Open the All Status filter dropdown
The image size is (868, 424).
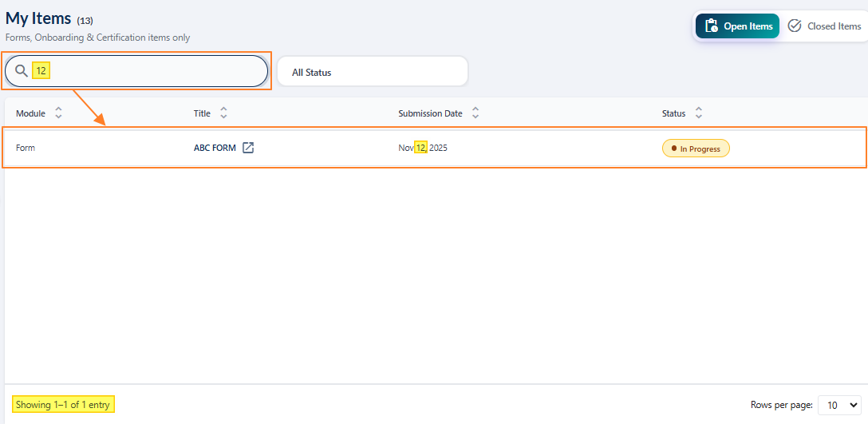pyautogui.click(x=372, y=72)
